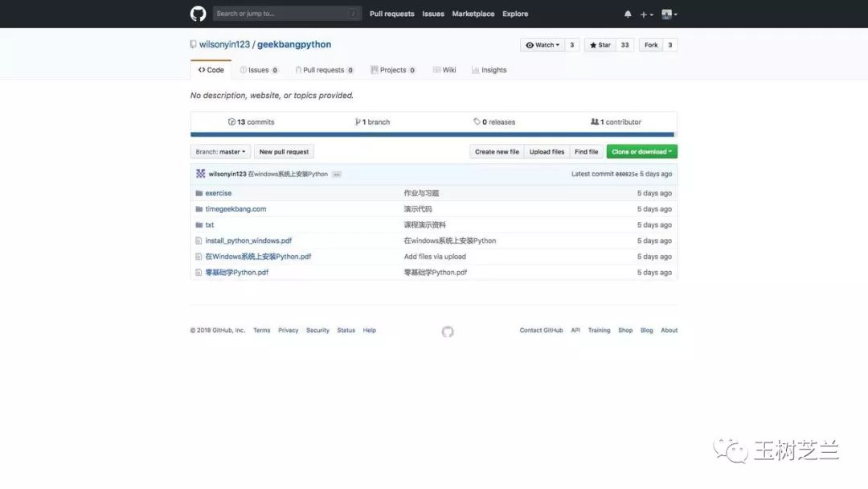View the 0 releases page
Screen dimensions: 868x489
click(x=493, y=121)
